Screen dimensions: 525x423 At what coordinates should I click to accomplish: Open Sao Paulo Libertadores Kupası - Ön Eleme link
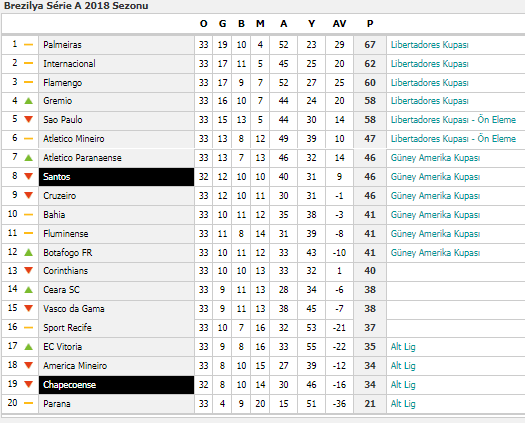[x=453, y=120]
